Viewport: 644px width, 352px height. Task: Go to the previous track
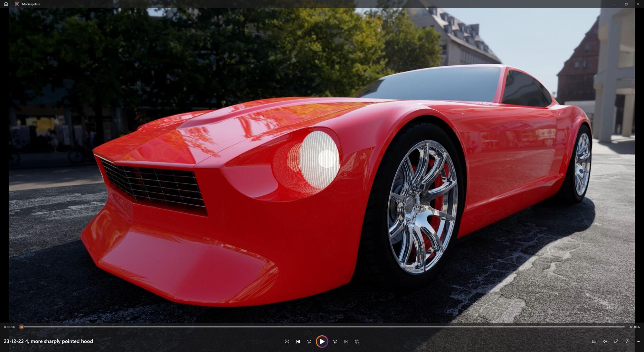pos(298,341)
